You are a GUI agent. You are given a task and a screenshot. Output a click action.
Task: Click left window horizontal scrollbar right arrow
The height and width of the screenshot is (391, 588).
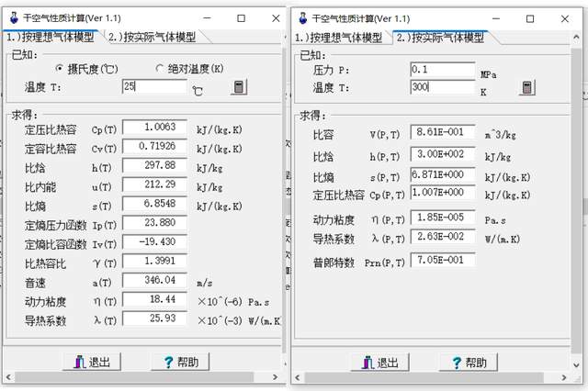coord(275,376)
